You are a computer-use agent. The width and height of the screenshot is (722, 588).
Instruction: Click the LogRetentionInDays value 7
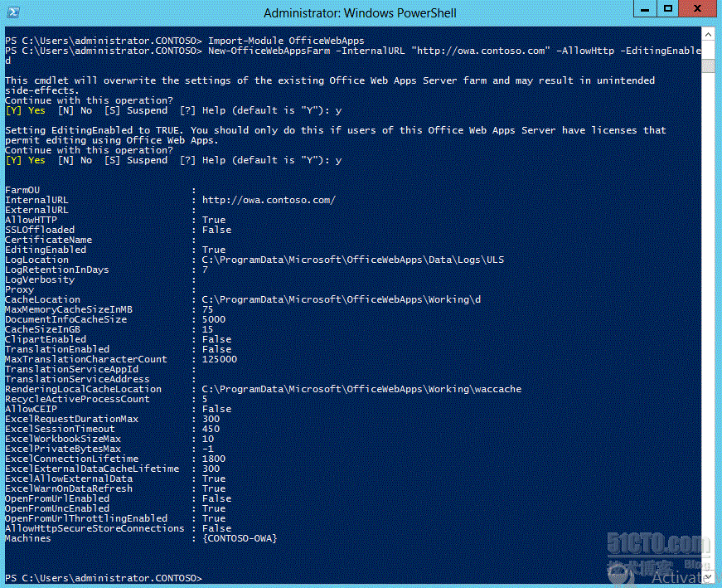(205, 270)
